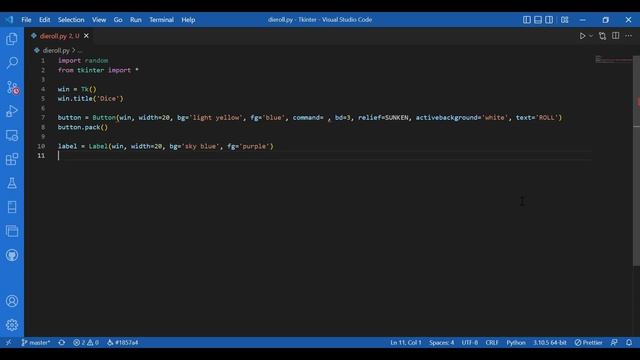This screenshot has height=360, width=640.
Task: Show errors and warnings problems count
Action: click(86, 342)
